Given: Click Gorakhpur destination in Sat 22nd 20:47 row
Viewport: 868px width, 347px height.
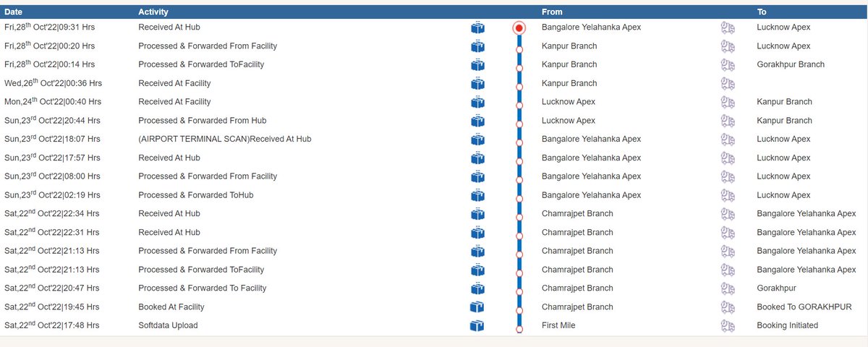Looking at the screenshot, I should click(776, 288).
